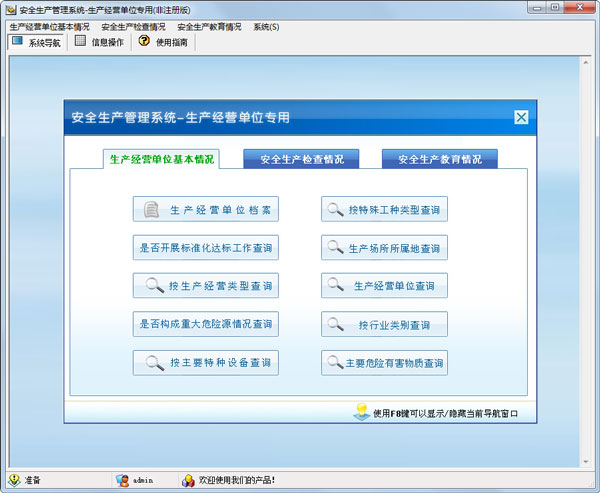
Task: Click magnifier icon on 按生产经营类型查询
Action: tap(155, 285)
